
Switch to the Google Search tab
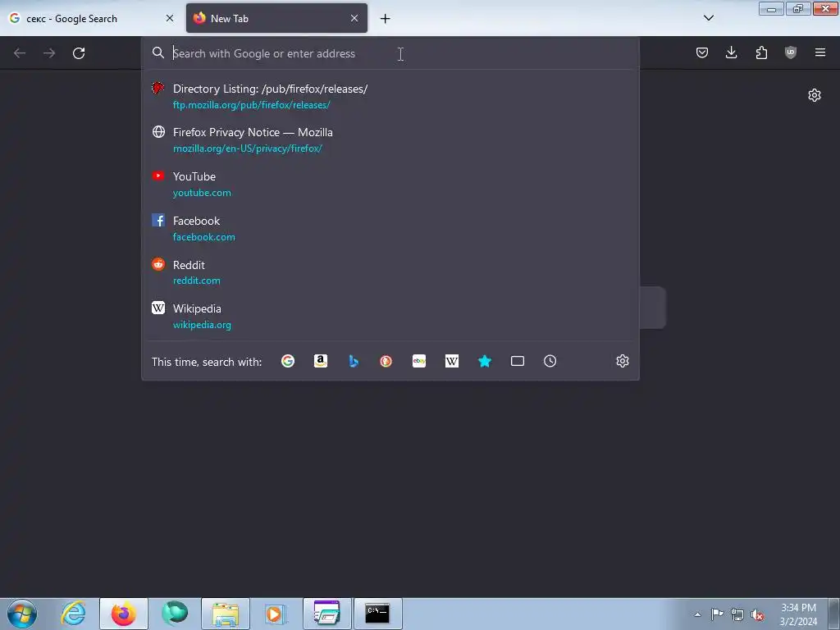coord(92,18)
